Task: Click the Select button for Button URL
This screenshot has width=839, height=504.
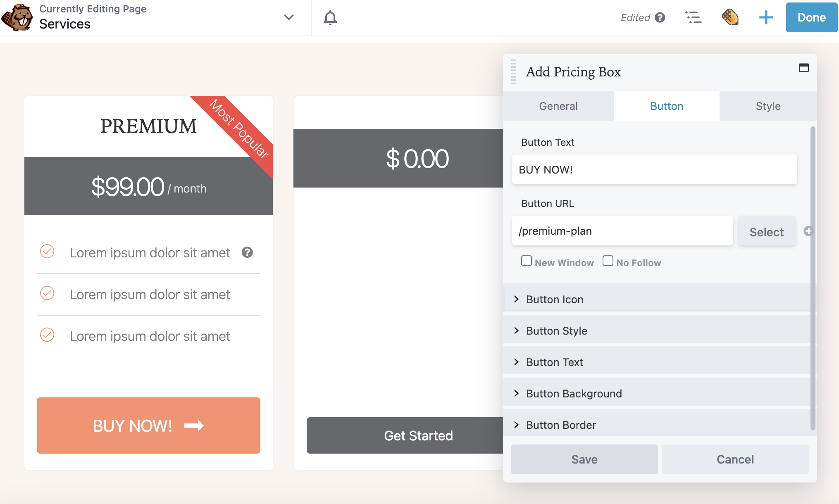Action: 767,231
